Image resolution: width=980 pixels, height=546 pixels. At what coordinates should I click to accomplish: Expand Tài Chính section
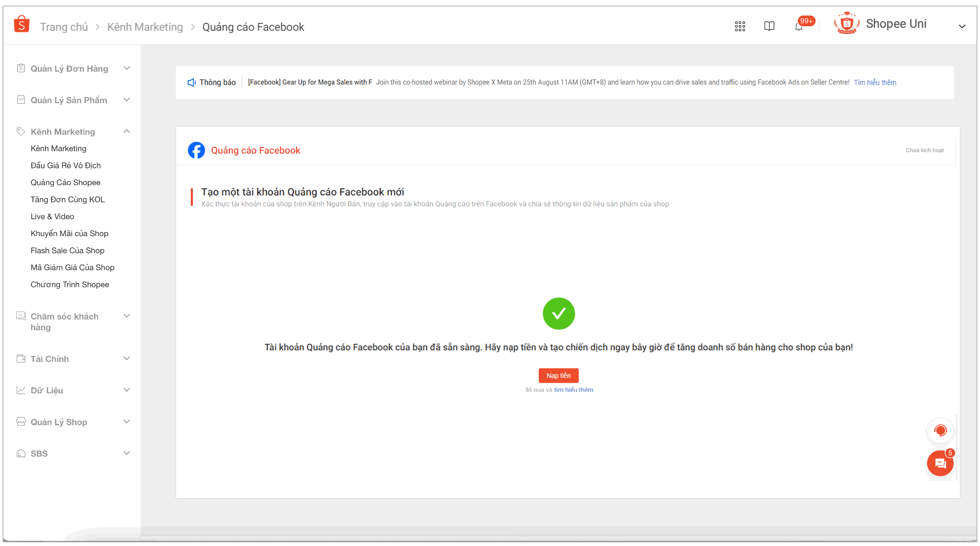[126, 358]
